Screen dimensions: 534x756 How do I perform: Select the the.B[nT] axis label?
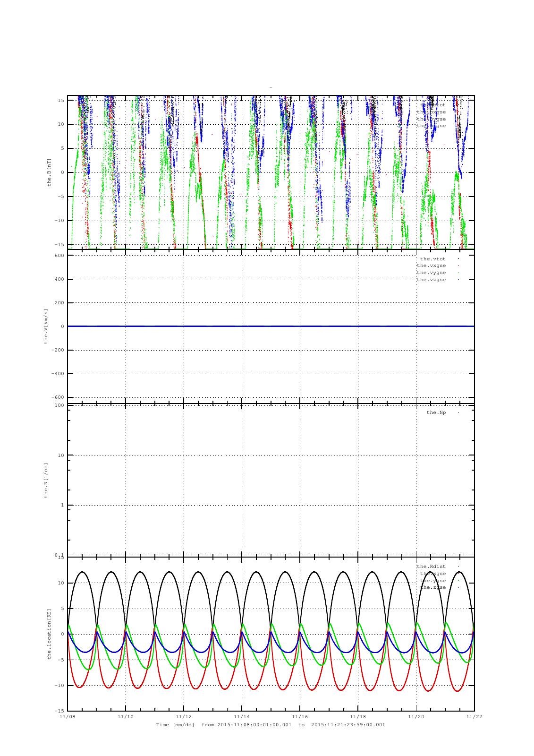(49, 172)
